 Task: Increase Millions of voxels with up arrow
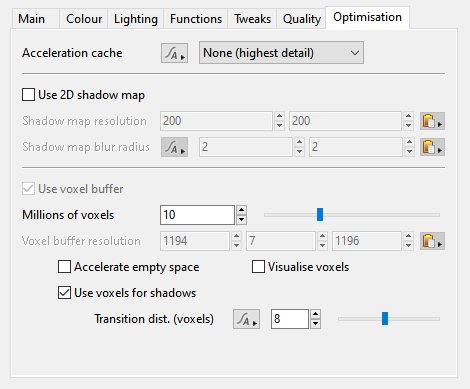coord(242,210)
